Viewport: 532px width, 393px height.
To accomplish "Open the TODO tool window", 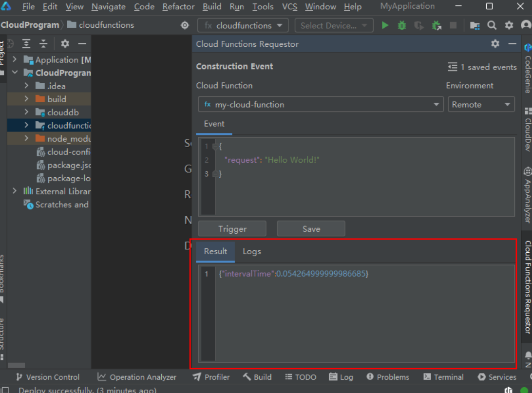I will 301,377.
